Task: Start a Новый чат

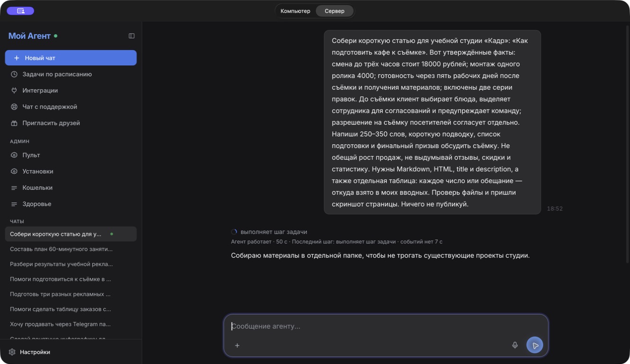Action: (71, 58)
